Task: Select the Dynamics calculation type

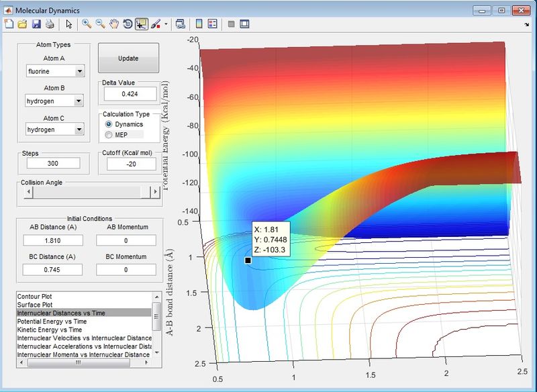Action: [x=109, y=124]
